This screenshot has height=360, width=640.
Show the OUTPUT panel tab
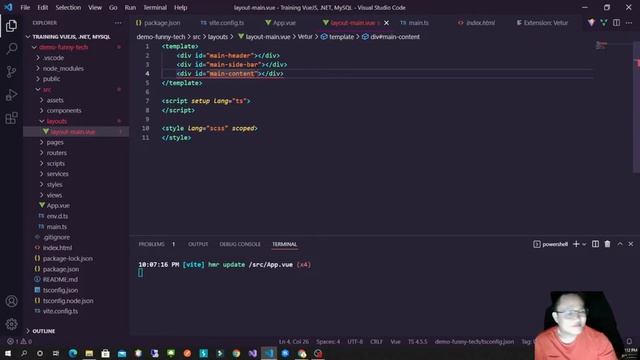(x=198, y=244)
